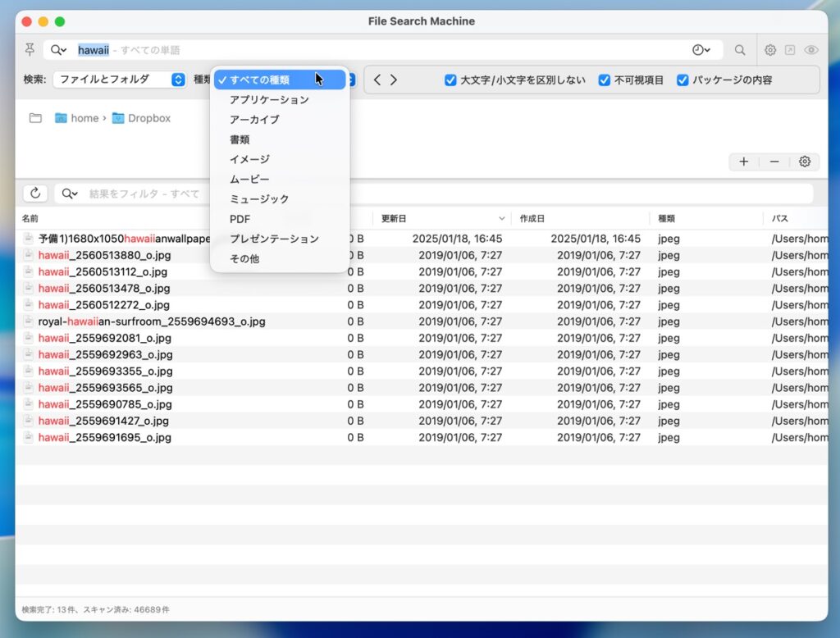The width and height of the screenshot is (840, 638).
Task: Open the search history clock icon
Action: (700, 50)
